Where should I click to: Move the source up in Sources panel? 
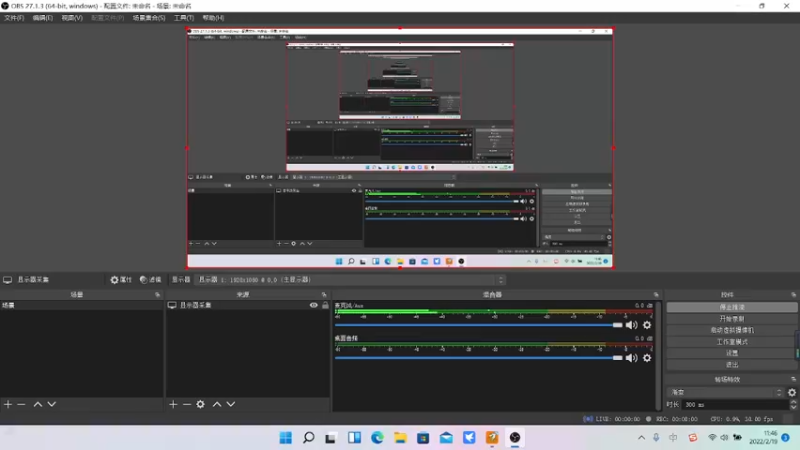coord(217,404)
